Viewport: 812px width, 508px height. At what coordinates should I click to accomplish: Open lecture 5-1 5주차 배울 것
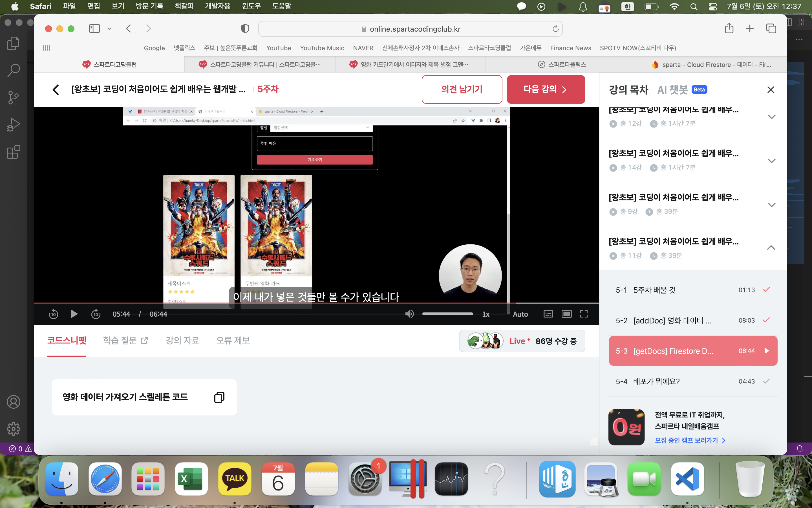(x=693, y=290)
